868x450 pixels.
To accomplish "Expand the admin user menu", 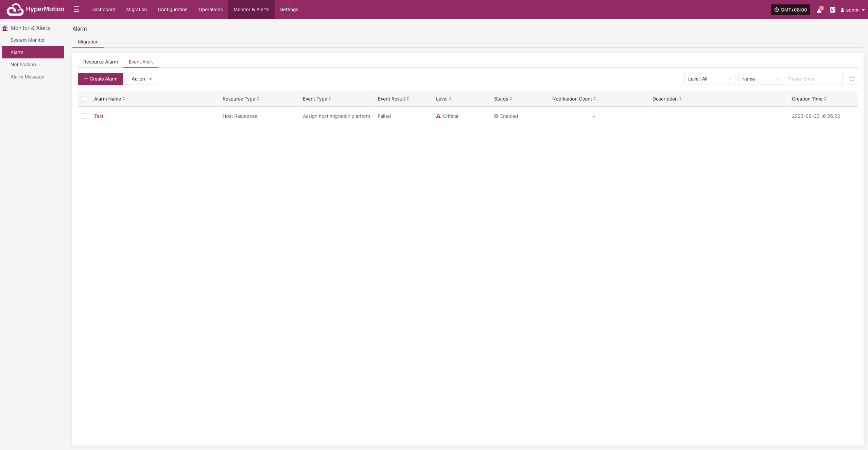I will (x=852, y=10).
